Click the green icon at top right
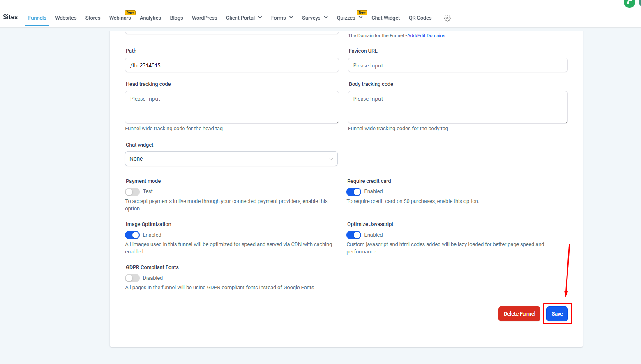This screenshot has height=364, width=641. pyautogui.click(x=629, y=3)
